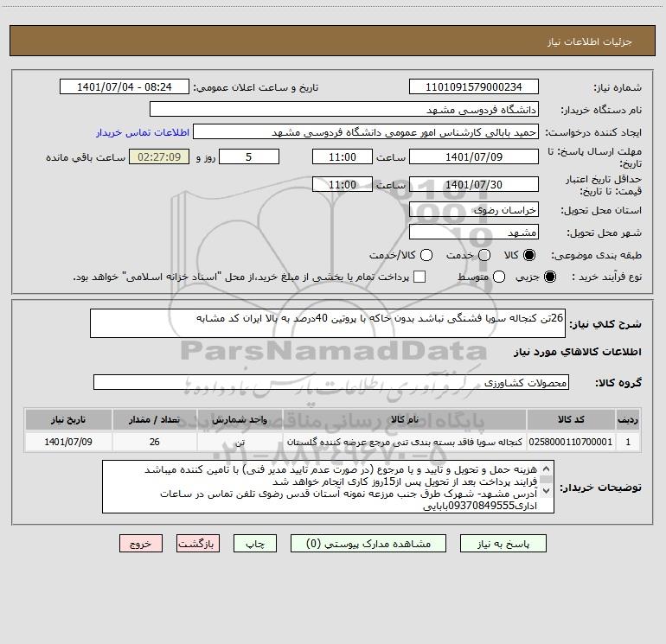Screen dimensions: 666x644
Task: Click the واحد شمارش column header
Action: [240, 419]
